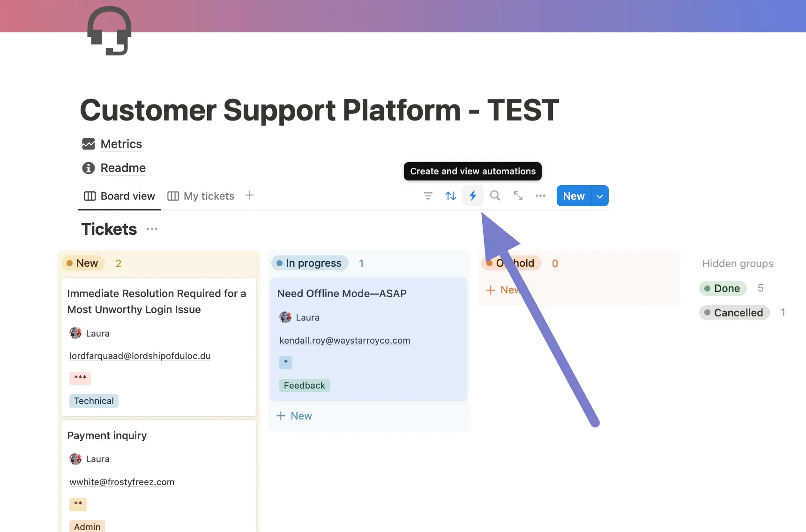Expand the New button dropdown arrow
806x532 pixels.
600,196
